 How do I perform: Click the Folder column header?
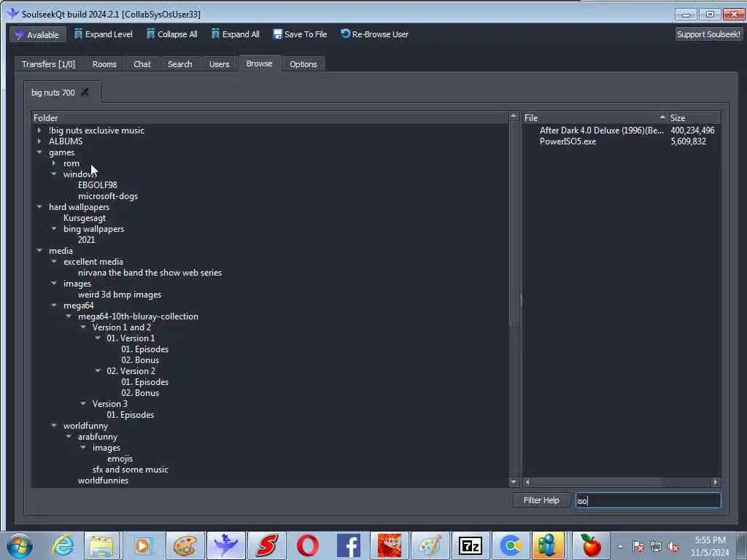point(270,117)
